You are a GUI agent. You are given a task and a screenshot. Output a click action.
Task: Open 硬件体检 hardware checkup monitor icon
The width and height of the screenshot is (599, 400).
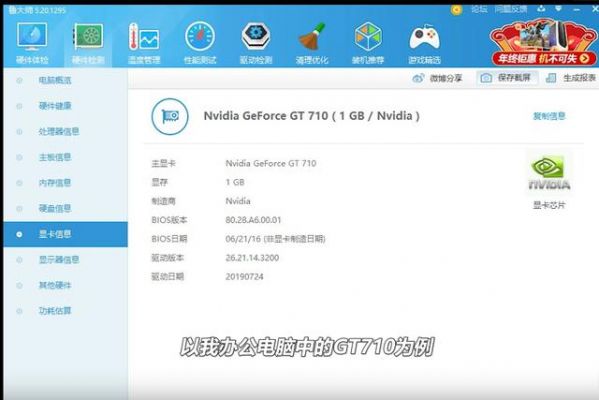coord(32,37)
